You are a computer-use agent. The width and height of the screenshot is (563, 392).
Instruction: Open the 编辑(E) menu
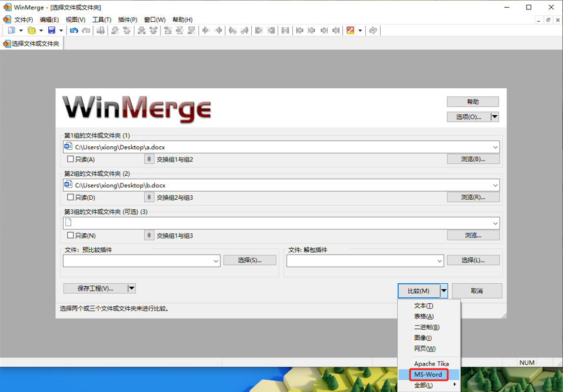coord(49,20)
